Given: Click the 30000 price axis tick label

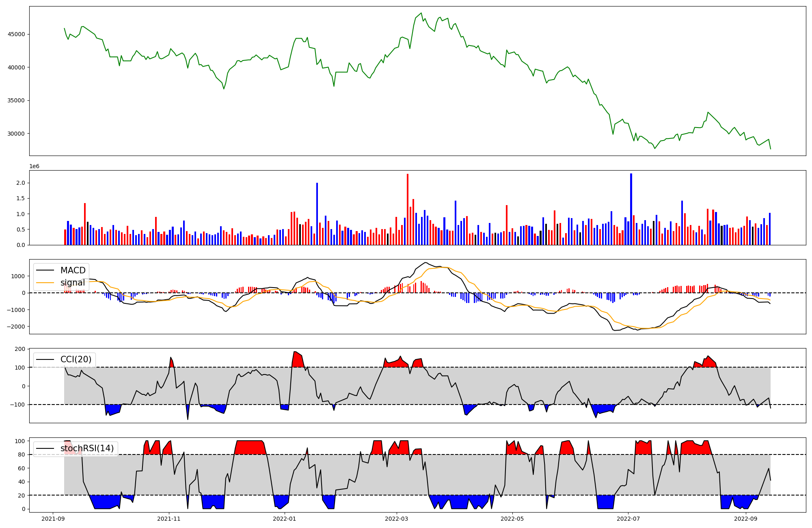Looking at the screenshot, I should [16, 134].
